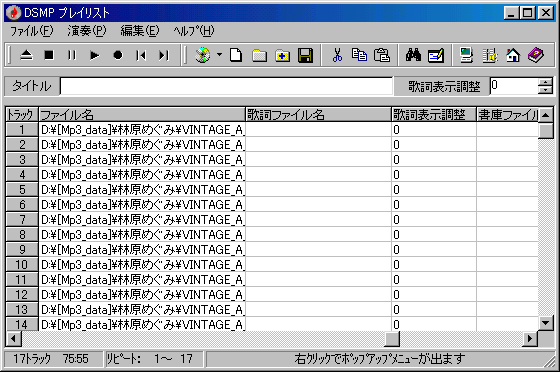Viewport: 560px width, 372px height.
Task: Cut selection with the scissors icon
Action: 337,55
